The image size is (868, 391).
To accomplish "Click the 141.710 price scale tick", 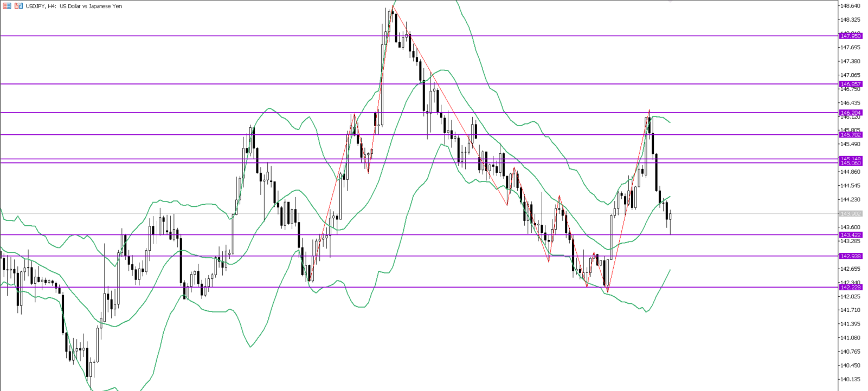I will point(850,310).
